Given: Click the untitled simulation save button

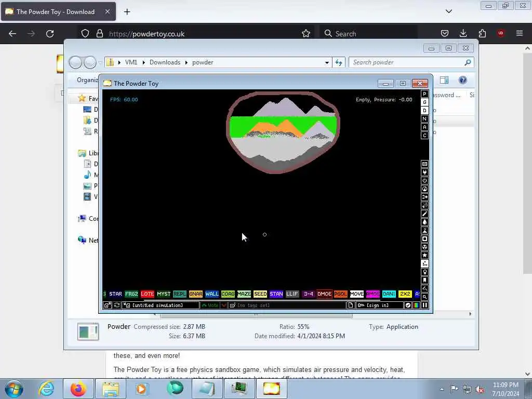Looking at the screenshot, I should [x=161, y=305].
